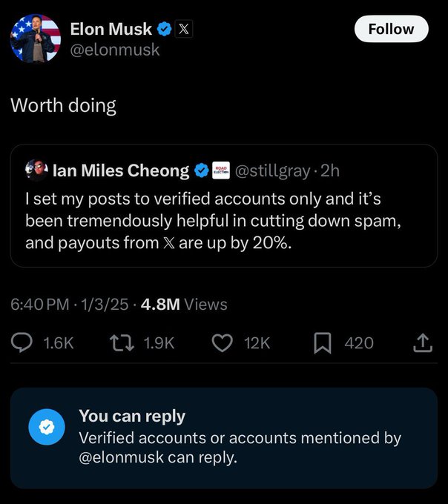448x504 pixels.
Task: Click the X affiliation badge beside Elon Musk
Action: point(185,30)
